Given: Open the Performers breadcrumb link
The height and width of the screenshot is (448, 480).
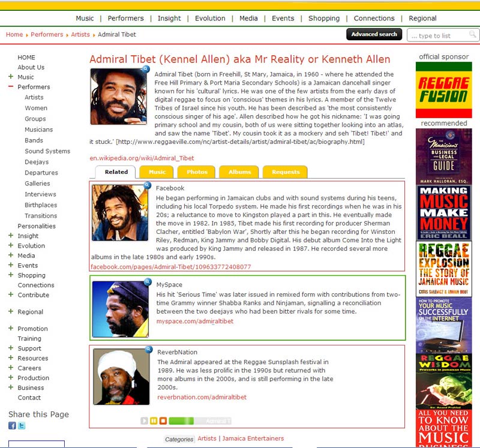Looking at the screenshot, I should point(47,34).
